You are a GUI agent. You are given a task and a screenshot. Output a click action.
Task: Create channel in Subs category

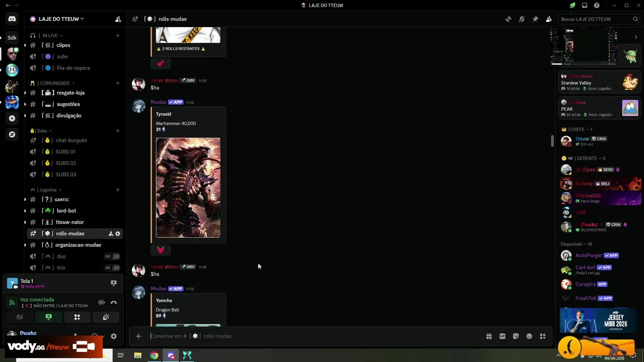coord(118,131)
